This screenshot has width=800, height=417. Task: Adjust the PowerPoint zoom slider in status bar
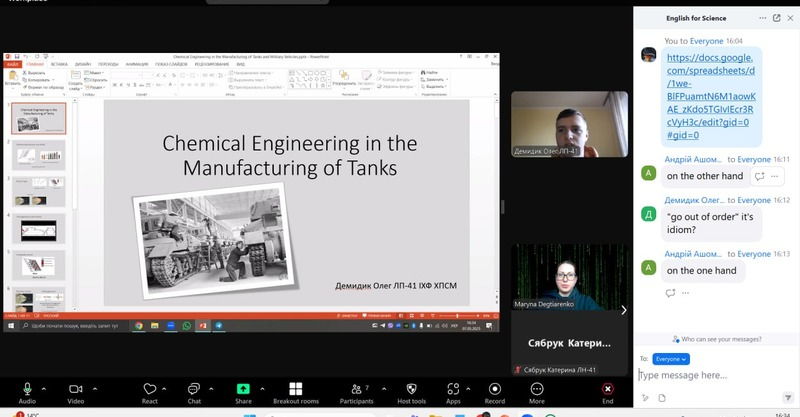point(458,316)
